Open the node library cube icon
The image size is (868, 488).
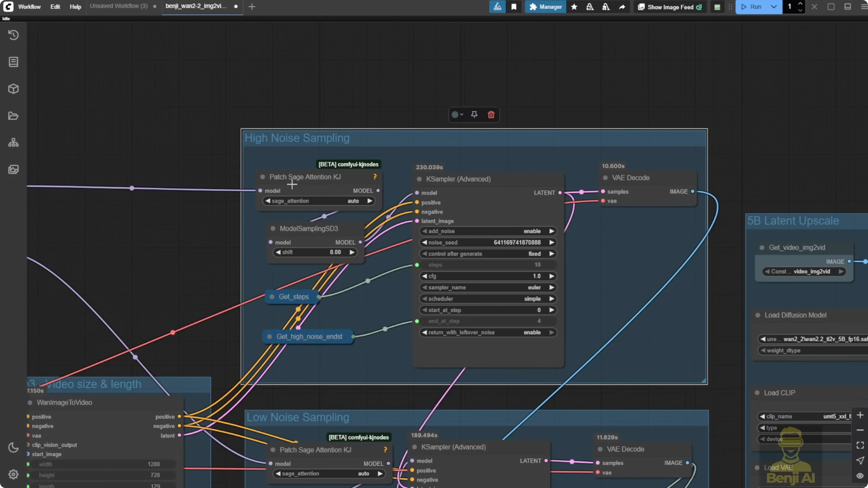13,89
